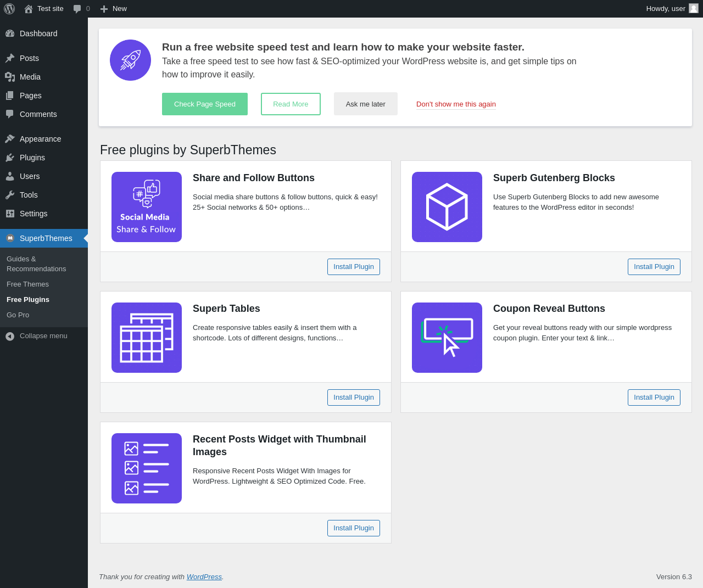Viewport: 703px width, 588px height.
Task: Click the Media icon in sidebar
Action: [10, 77]
